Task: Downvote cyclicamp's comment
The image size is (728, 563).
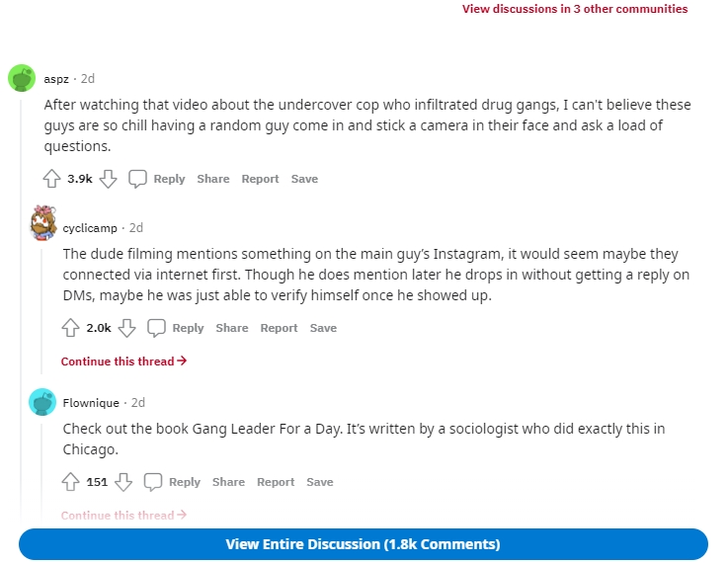Action: pyautogui.click(x=126, y=328)
